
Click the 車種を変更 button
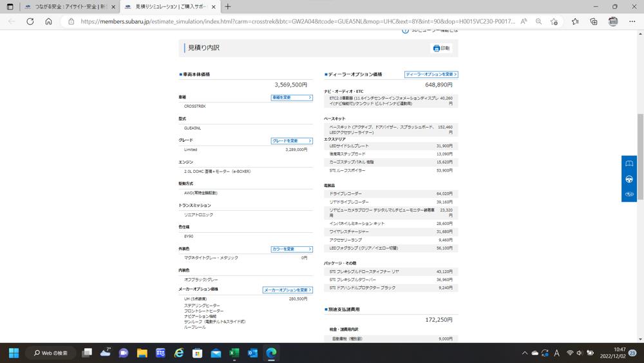click(x=292, y=97)
